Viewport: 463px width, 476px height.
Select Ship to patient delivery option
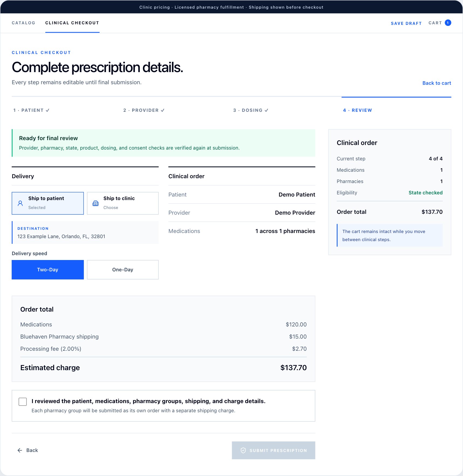tap(48, 203)
